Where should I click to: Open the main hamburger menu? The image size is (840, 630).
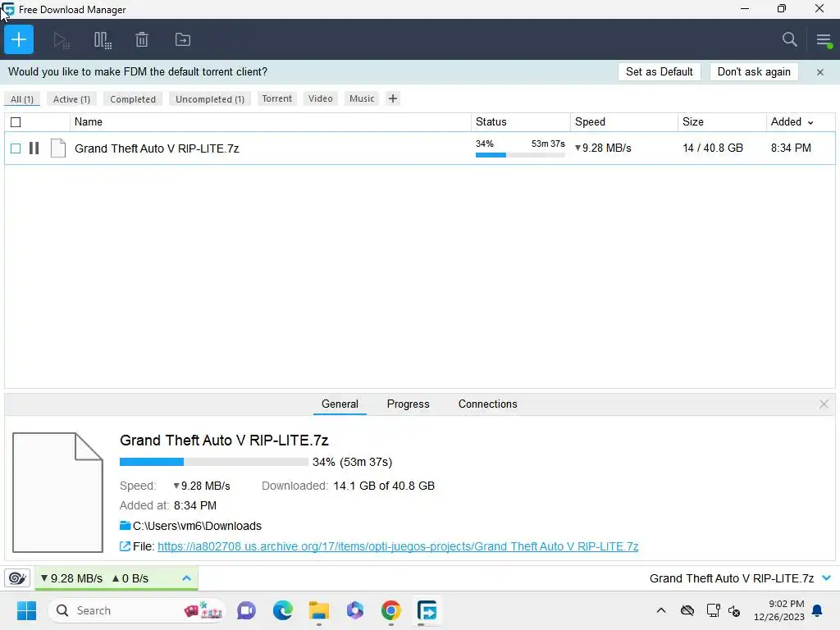(824, 40)
